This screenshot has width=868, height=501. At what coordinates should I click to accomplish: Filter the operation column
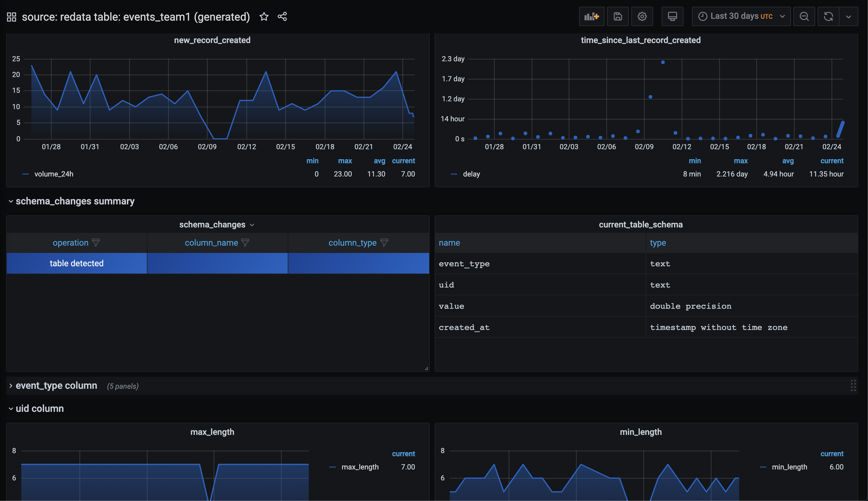[96, 243]
